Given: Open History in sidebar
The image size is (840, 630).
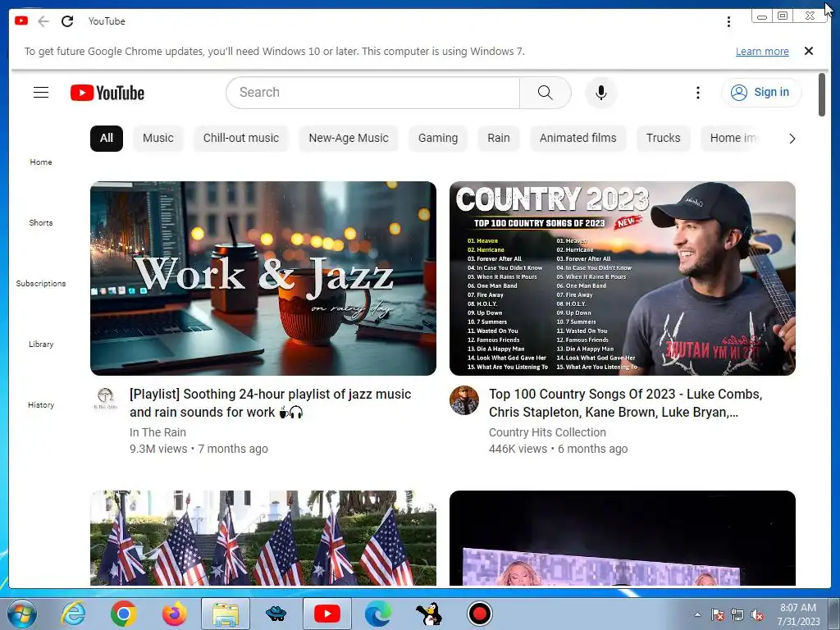Looking at the screenshot, I should (41, 405).
